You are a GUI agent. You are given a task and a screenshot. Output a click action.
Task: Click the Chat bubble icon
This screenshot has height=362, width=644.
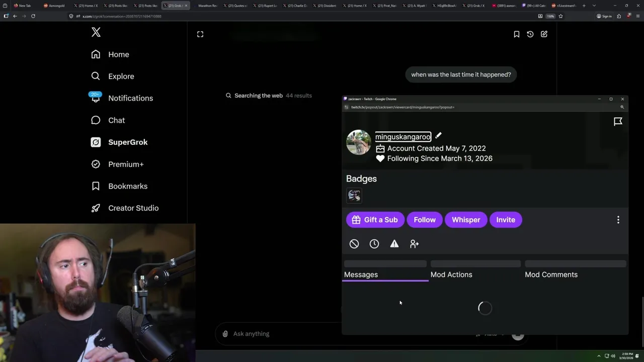96,120
